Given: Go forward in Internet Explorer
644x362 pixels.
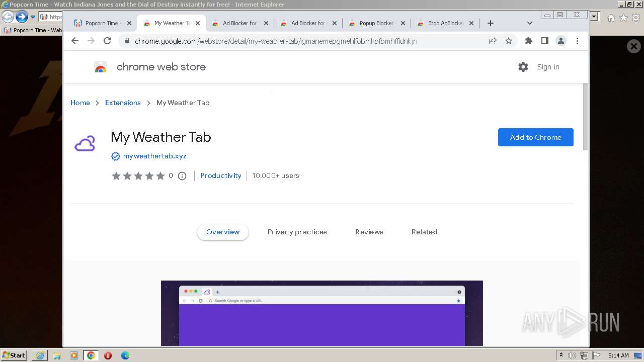Looking at the screenshot, I should click(22, 17).
